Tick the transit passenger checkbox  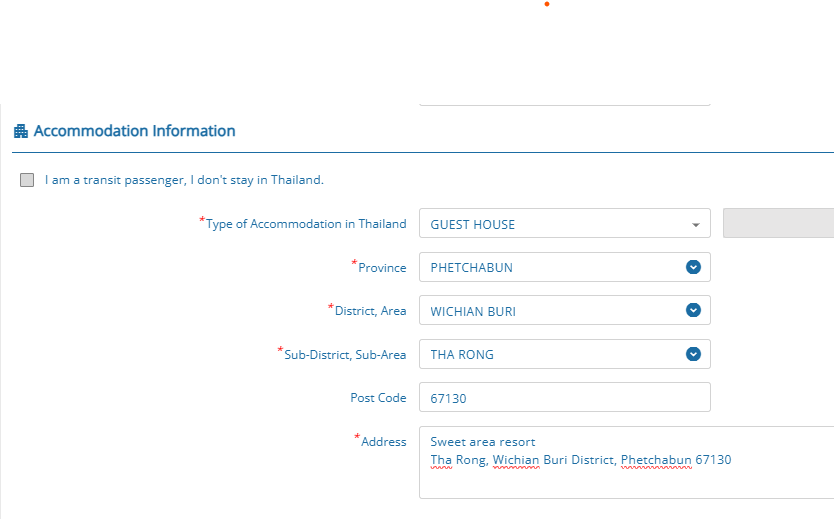coord(27,181)
